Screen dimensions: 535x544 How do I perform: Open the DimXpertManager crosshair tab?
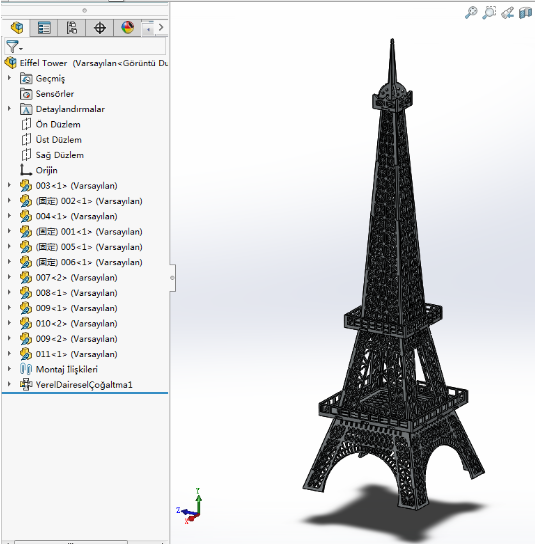coord(100,28)
